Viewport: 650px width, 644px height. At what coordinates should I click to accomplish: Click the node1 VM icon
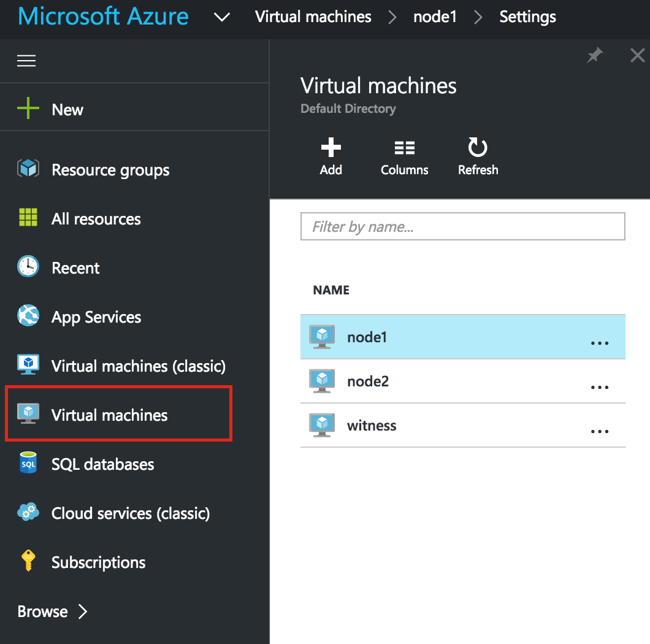click(x=322, y=337)
